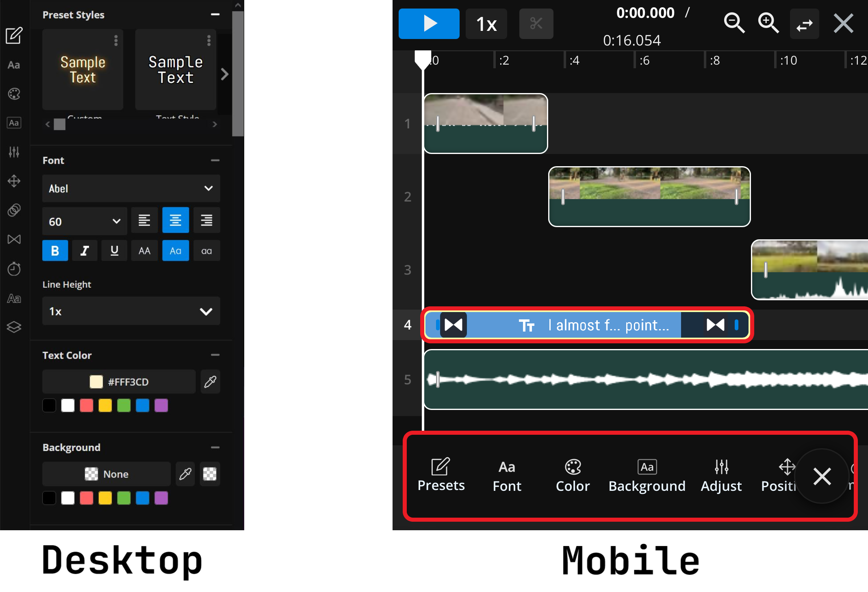This screenshot has height=592, width=868.
Task: Click the scissors split tool
Action: coord(536,24)
